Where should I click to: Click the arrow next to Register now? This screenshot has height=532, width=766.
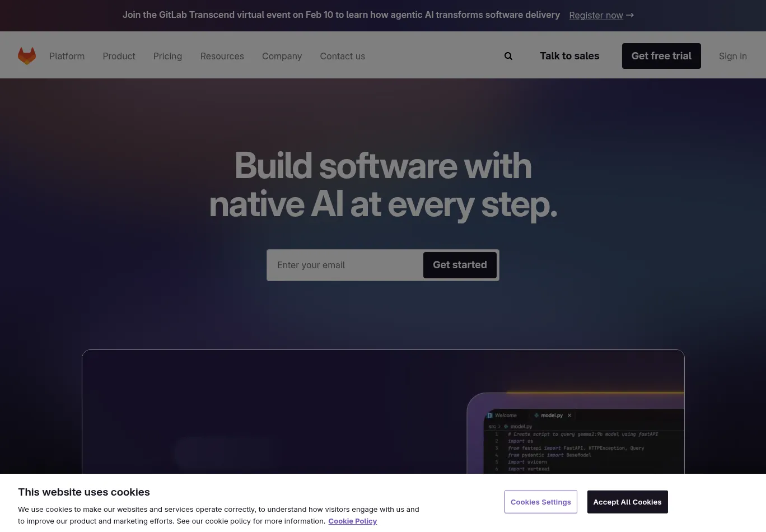[630, 15]
